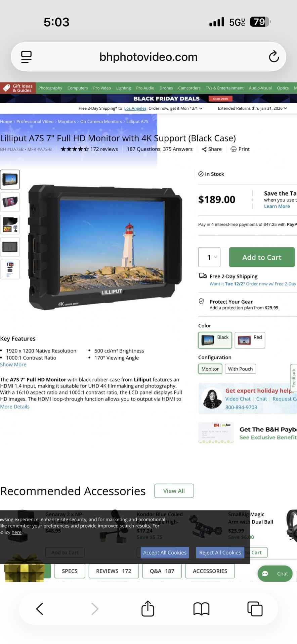Select the Black color swatch
Image resolution: width=297 pixels, height=644 pixels.
pyautogui.click(x=215, y=340)
